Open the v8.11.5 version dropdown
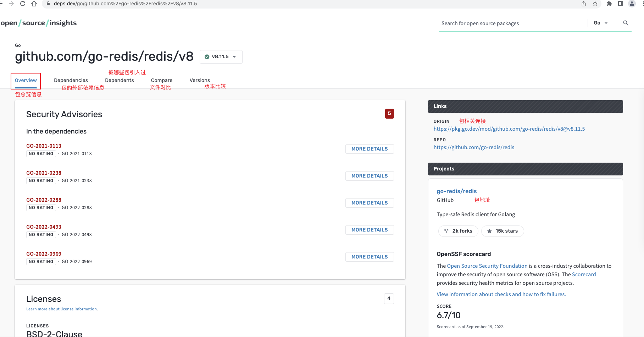Viewport: 644px width, 337px height. [x=221, y=57]
